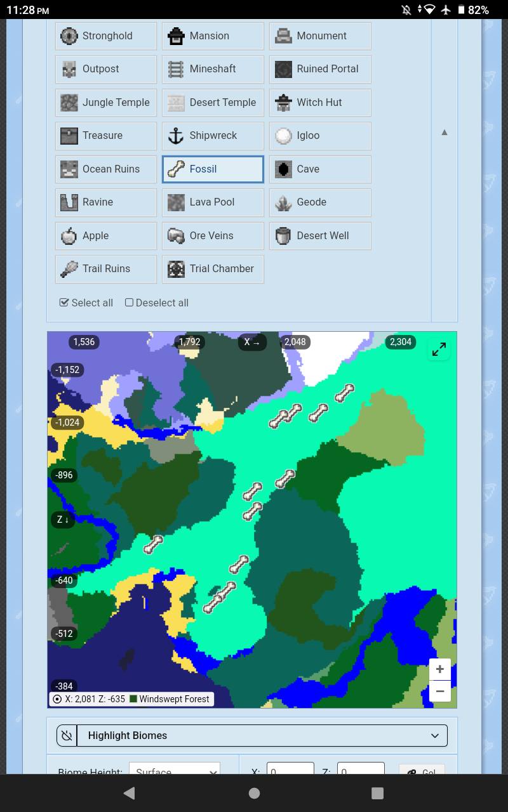
Task: Click the Ore Veins icon
Action: (x=176, y=236)
